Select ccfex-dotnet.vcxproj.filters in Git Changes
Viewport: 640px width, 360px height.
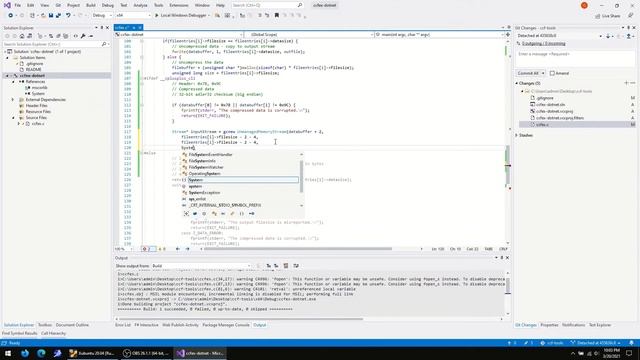coord(560,118)
